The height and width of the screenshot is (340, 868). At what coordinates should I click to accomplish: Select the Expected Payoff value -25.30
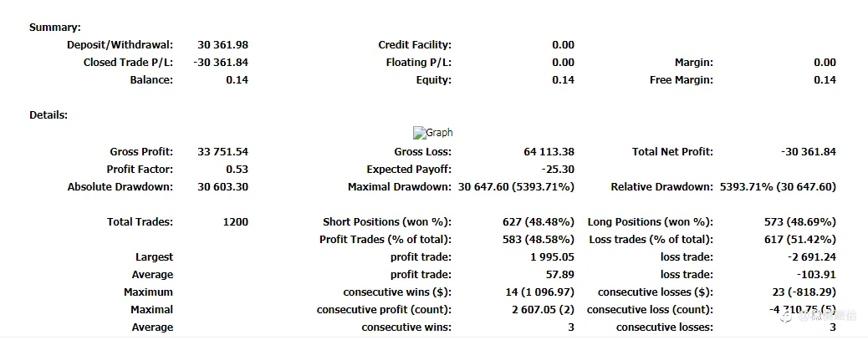coord(558,170)
